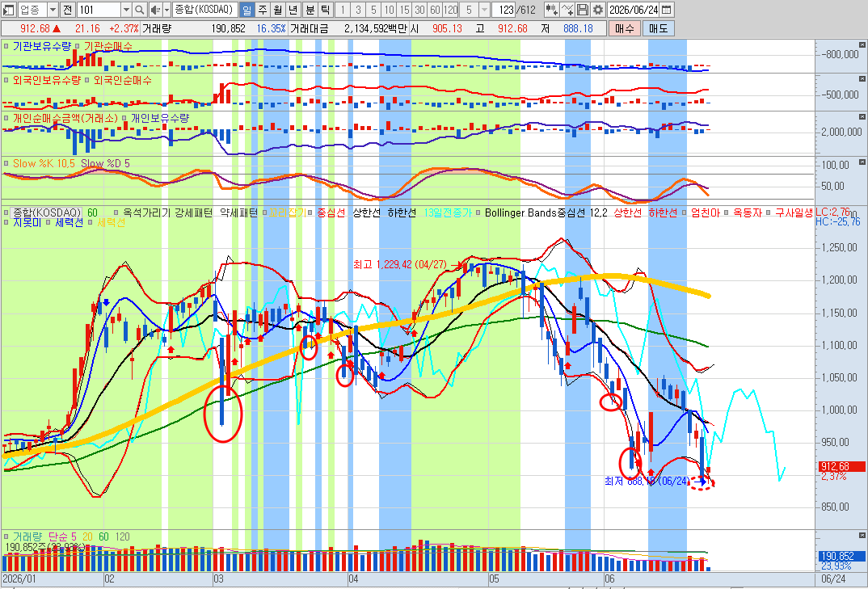The height and width of the screenshot is (589, 868).
Task: Save chart with the floppy disk icon
Action: pyautogui.click(x=583, y=10)
